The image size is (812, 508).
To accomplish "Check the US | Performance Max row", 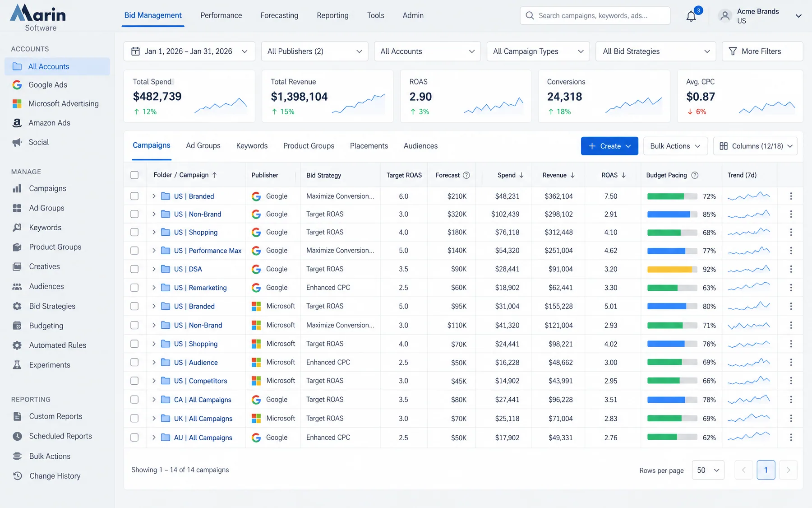I will [x=134, y=251].
